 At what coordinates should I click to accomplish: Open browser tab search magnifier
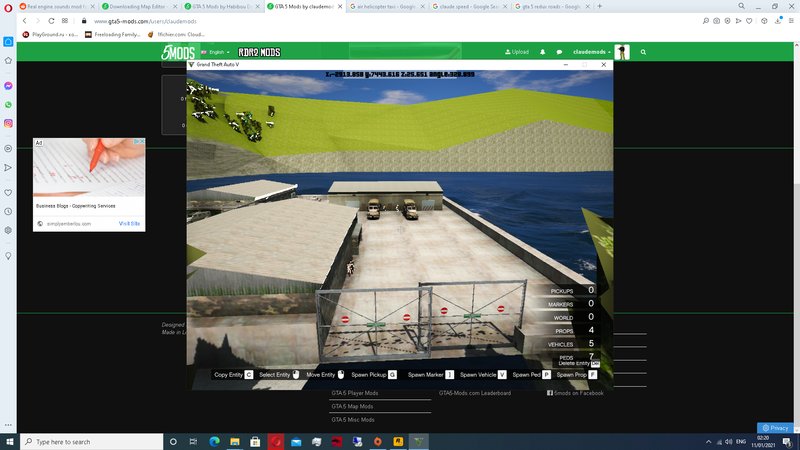click(741, 6)
